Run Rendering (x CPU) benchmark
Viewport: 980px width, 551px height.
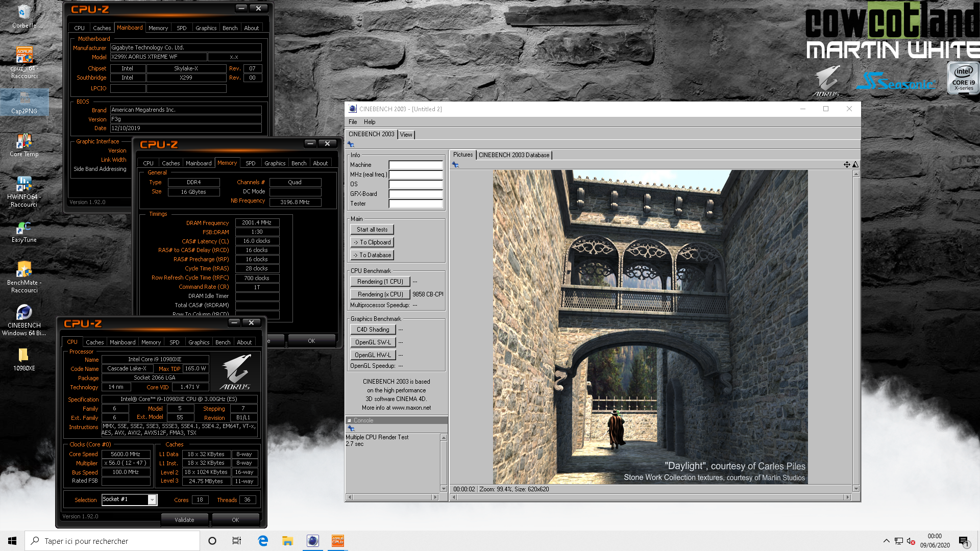380,294
